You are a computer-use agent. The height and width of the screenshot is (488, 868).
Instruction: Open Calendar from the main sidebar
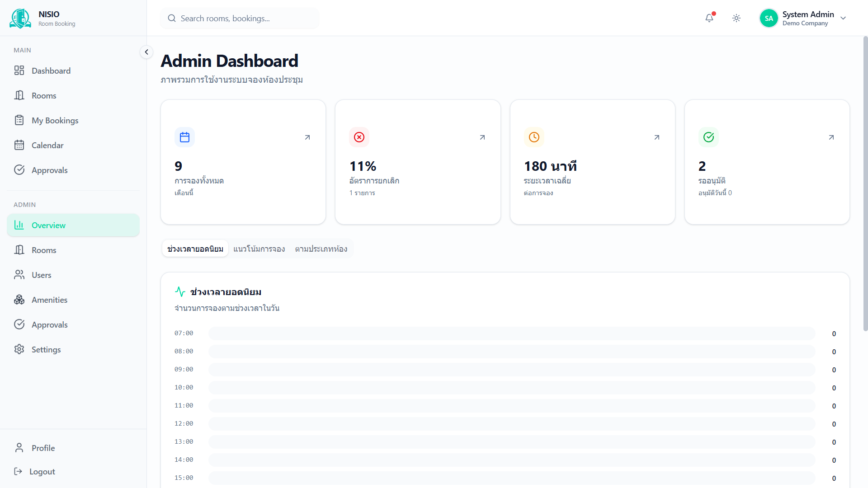[47, 145]
